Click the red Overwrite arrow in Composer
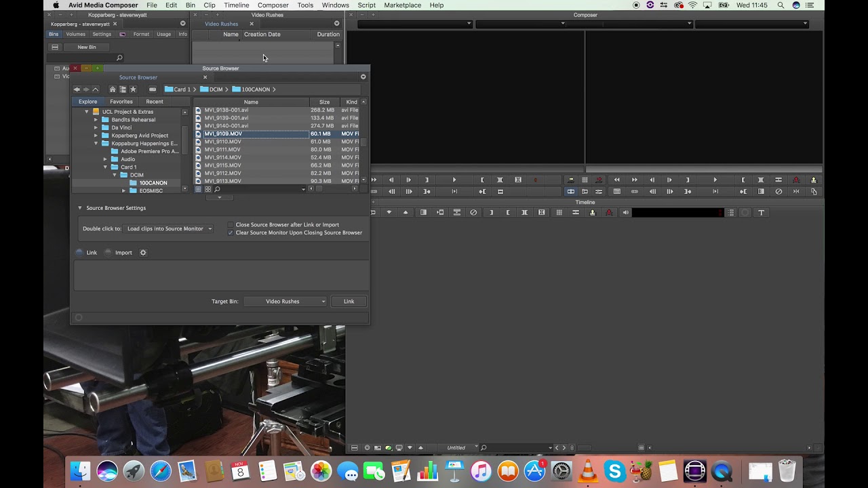Viewport: 868px width, 488px height. (x=599, y=180)
